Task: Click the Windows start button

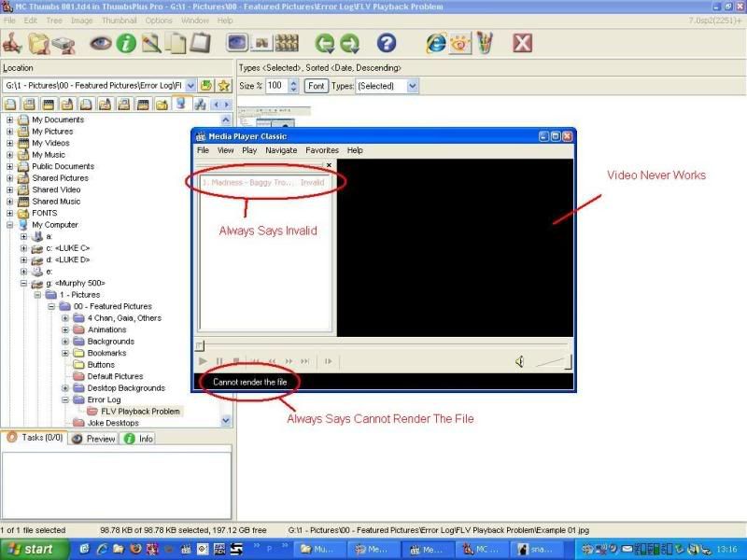Action: pos(35,549)
